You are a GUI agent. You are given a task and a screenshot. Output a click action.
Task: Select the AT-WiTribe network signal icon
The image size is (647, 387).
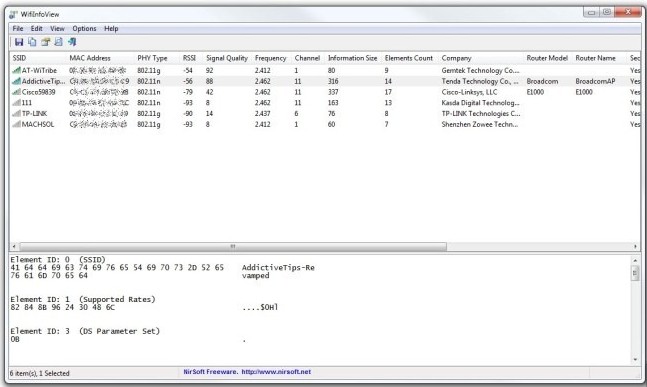pos(16,71)
